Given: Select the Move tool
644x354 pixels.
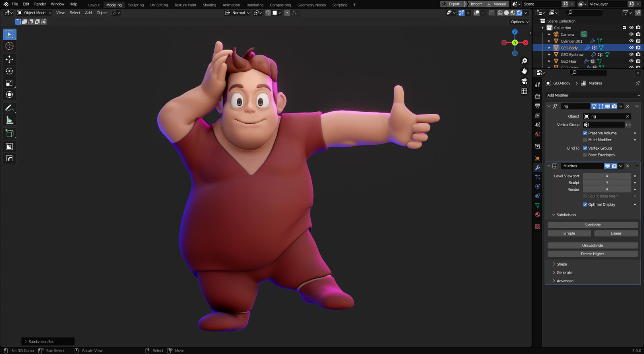Looking at the screenshot, I should tap(10, 59).
